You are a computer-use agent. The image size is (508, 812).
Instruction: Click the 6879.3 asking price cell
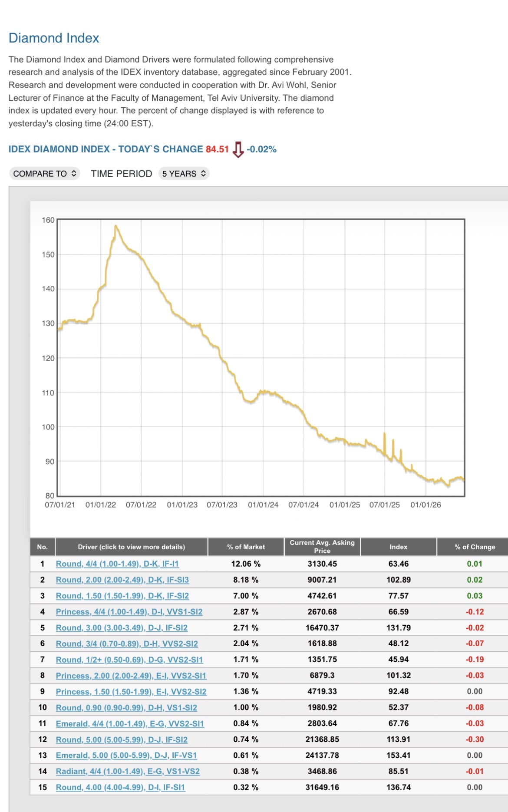pos(322,676)
